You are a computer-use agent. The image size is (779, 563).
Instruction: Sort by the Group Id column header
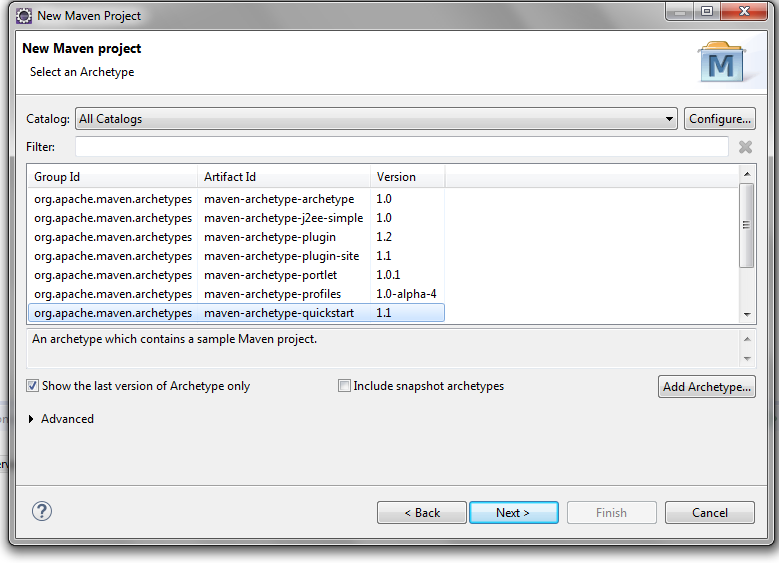pyautogui.click(x=112, y=177)
